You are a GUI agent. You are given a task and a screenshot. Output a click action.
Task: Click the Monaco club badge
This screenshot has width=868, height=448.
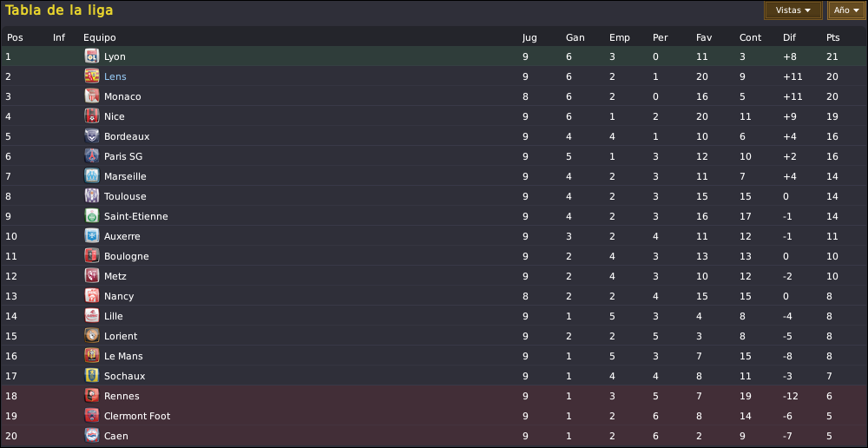(x=92, y=96)
